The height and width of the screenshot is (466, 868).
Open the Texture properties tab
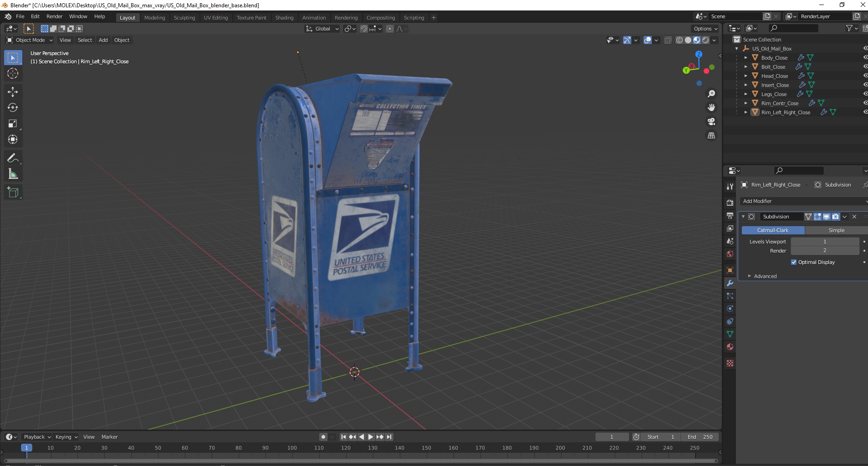(730, 363)
